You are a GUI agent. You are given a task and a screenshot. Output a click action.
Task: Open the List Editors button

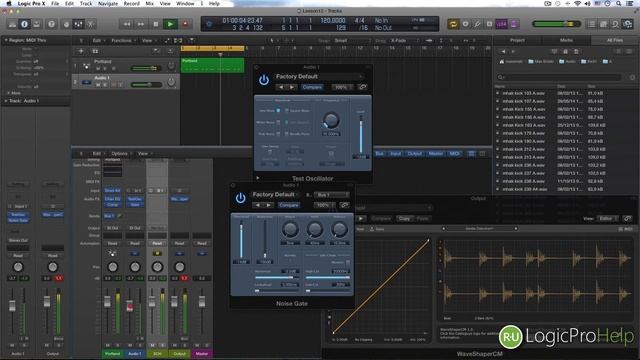tap(591, 24)
